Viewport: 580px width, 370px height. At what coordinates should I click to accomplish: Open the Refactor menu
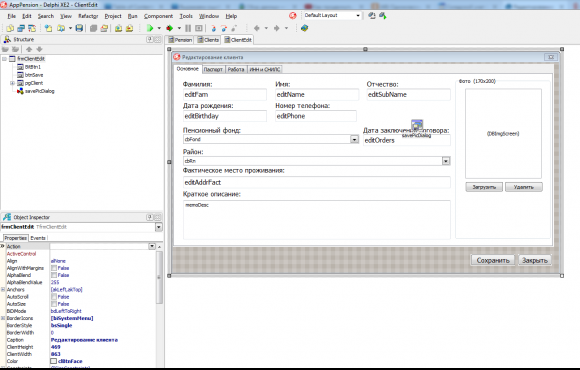[88, 16]
